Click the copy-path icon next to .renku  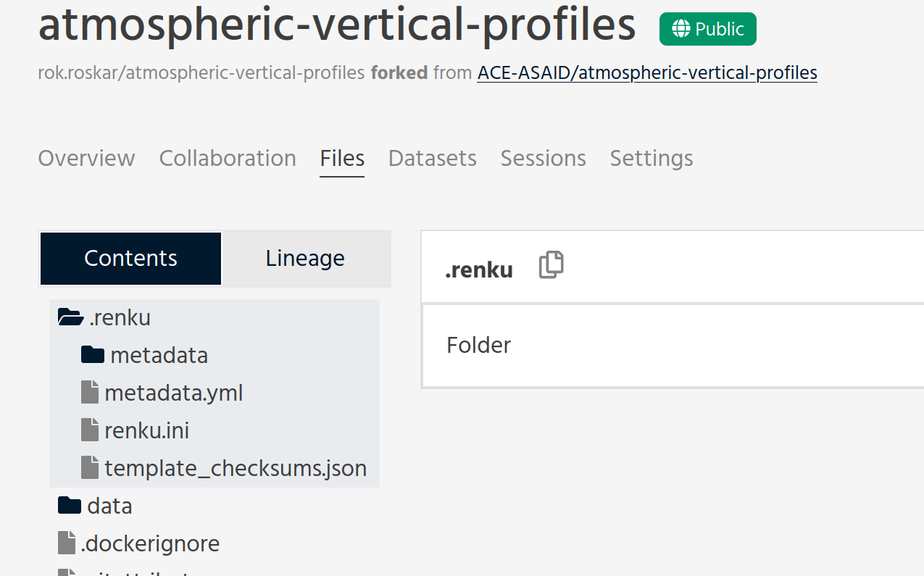[551, 267]
